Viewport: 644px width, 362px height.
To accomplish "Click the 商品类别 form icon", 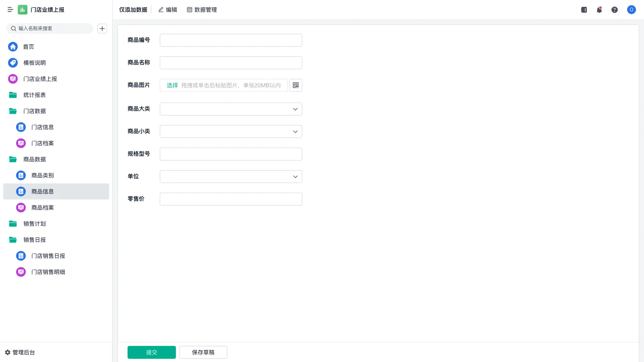I will [21, 175].
